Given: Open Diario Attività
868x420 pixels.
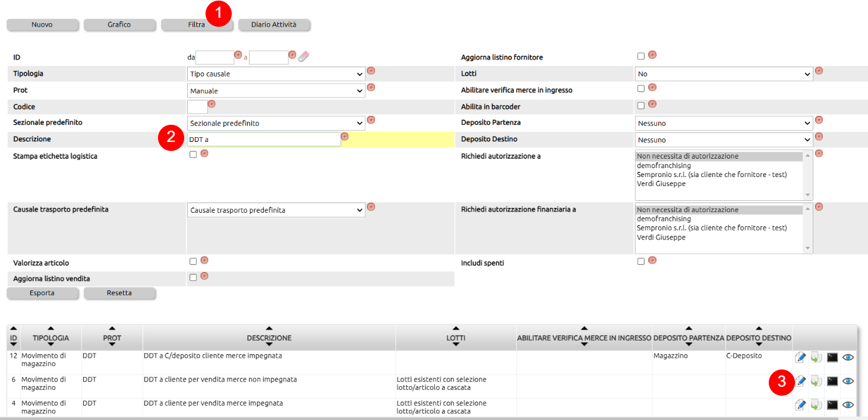Looking at the screenshot, I should [x=274, y=25].
